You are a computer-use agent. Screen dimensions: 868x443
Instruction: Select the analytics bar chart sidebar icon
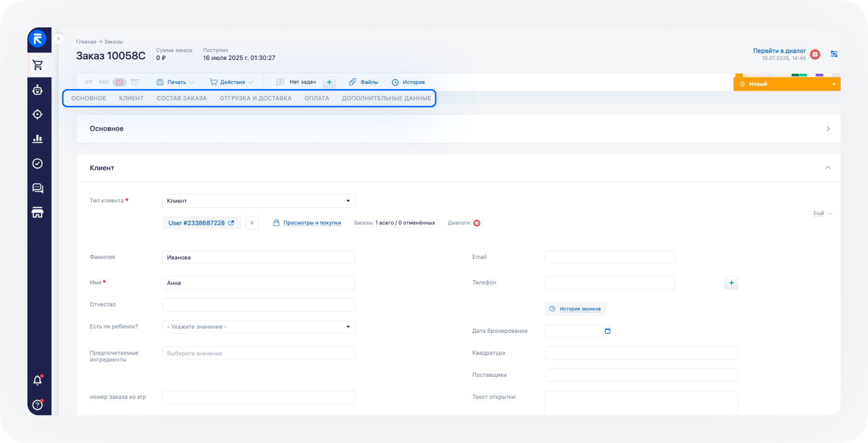[38, 138]
